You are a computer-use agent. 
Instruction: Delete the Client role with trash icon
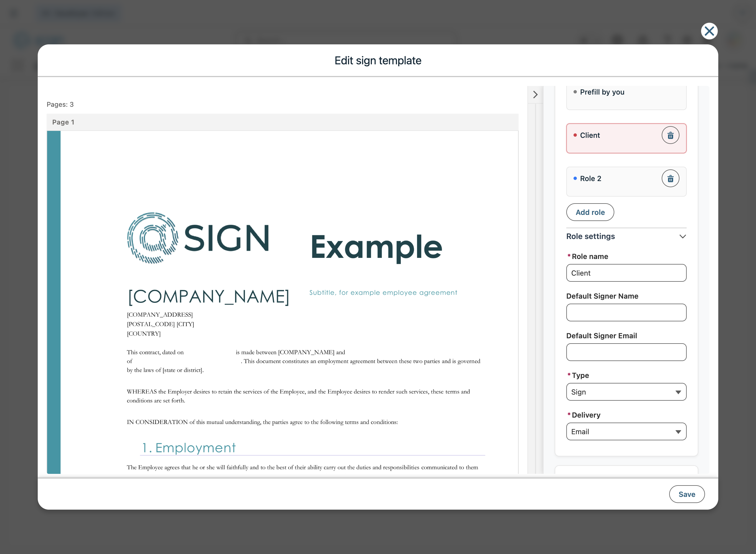coord(670,135)
